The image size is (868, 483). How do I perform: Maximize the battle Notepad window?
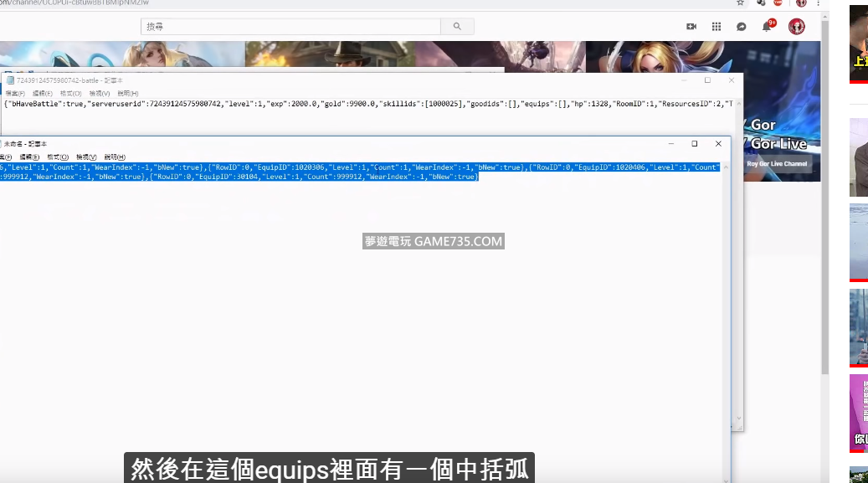[x=707, y=80]
